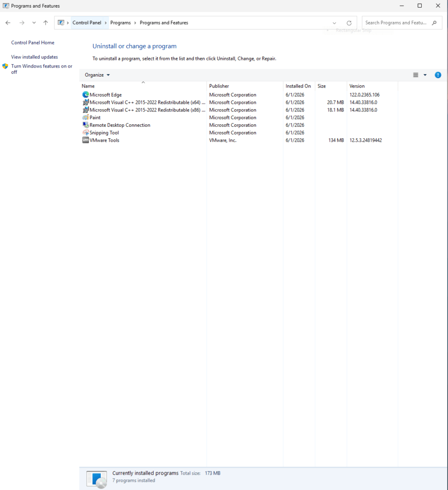Screen dimensions: 448x490
Task: Select the VMware Tools program name
Action: [x=104, y=140]
